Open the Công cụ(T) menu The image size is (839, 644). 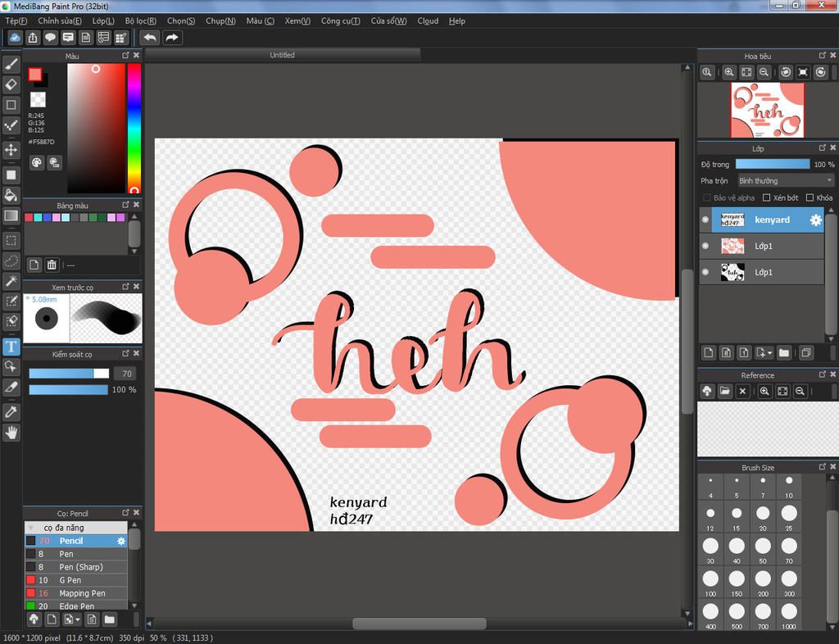coord(340,20)
